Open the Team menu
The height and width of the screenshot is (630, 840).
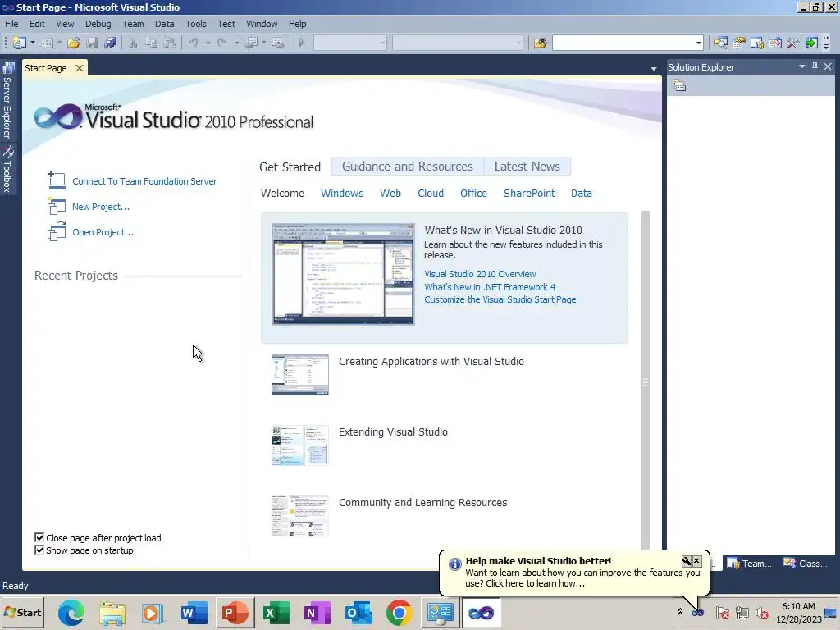click(x=133, y=24)
